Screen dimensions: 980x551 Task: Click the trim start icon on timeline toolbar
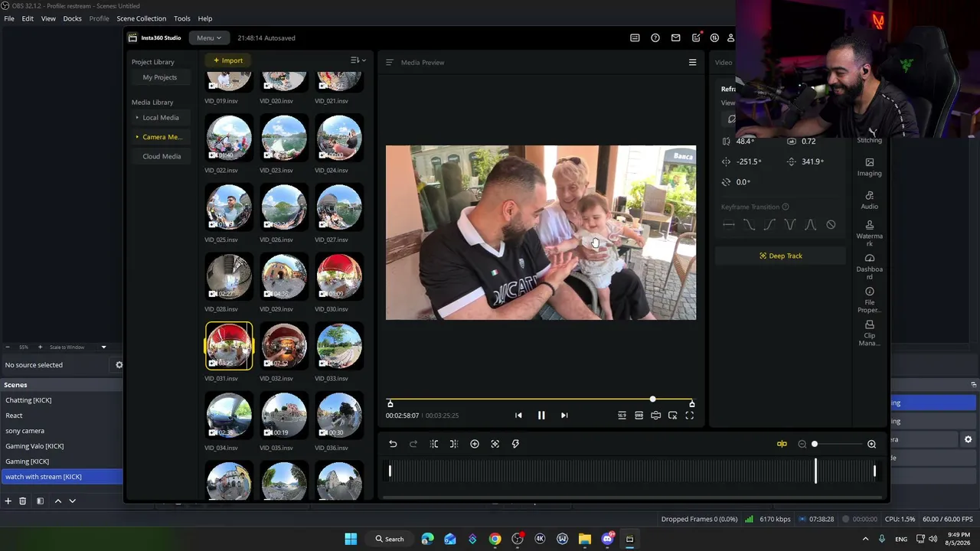(x=434, y=444)
